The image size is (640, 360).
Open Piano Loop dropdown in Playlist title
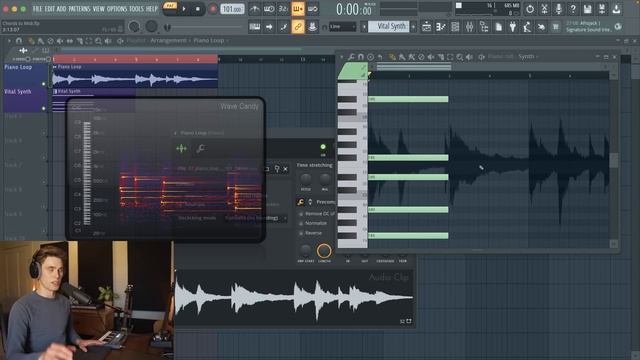[210, 41]
